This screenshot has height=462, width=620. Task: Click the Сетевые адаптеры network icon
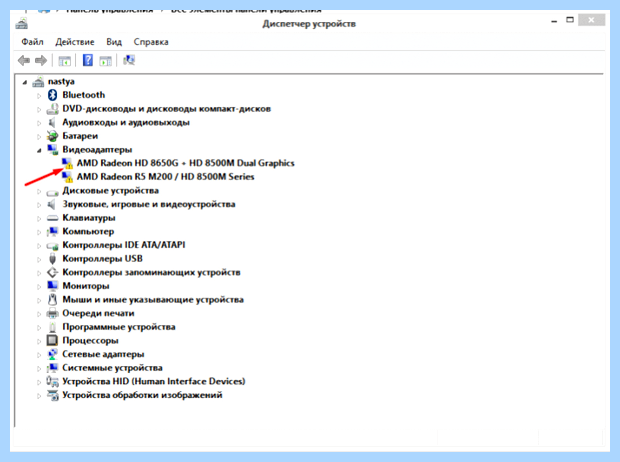click(x=52, y=354)
